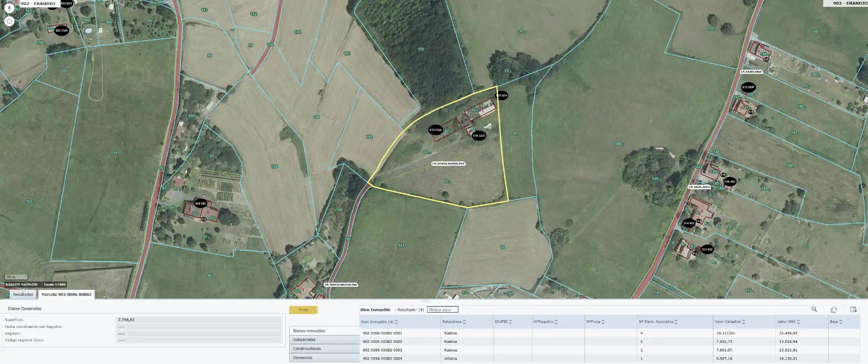Click the Datos Generales heading
The width and height of the screenshot is (868, 364).
(25, 309)
